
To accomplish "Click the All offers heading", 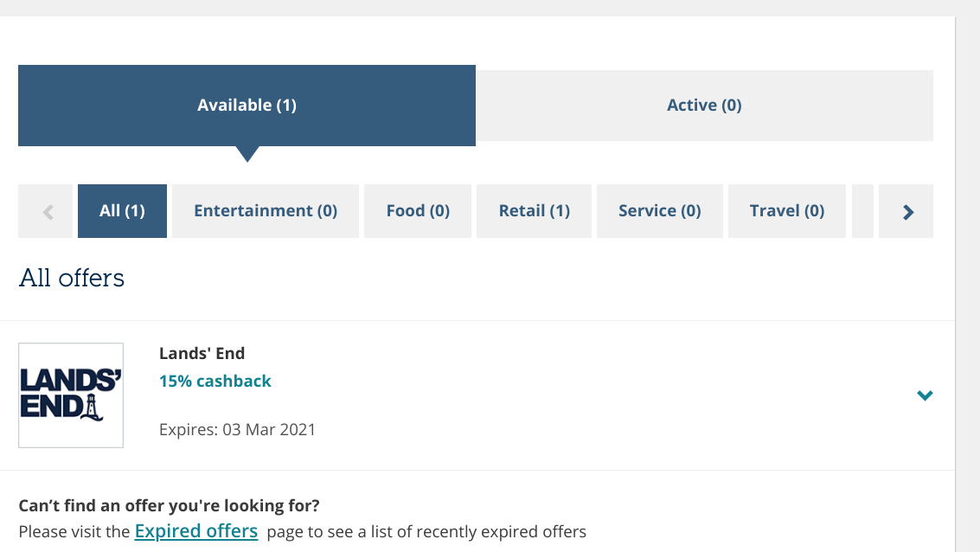I will [72, 278].
